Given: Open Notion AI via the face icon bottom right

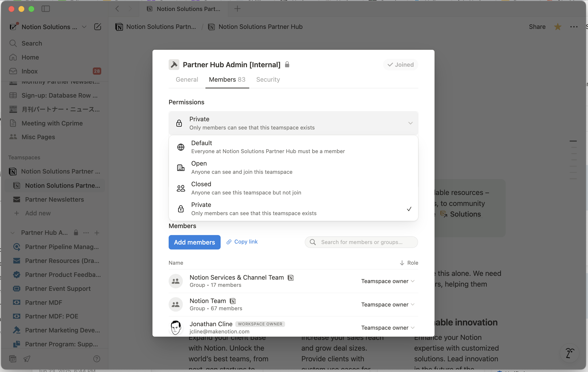Looking at the screenshot, I should click(x=570, y=353).
